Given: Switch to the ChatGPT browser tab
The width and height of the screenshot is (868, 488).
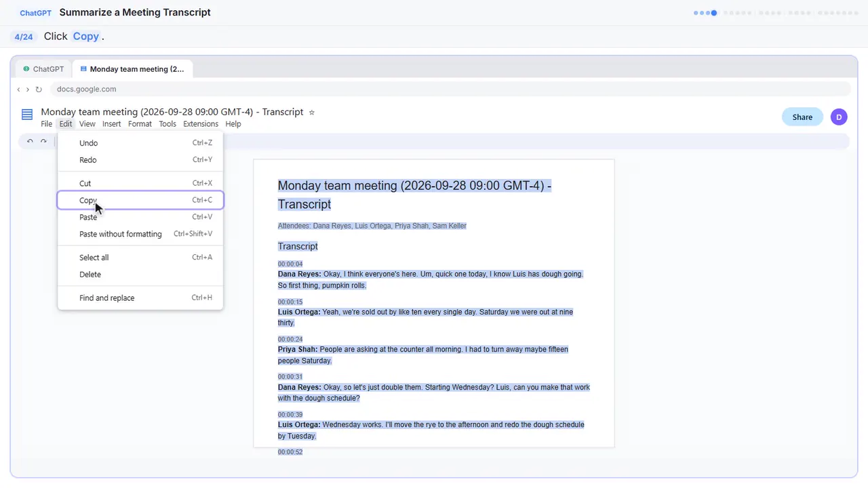Looking at the screenshot, I should 43,69.
